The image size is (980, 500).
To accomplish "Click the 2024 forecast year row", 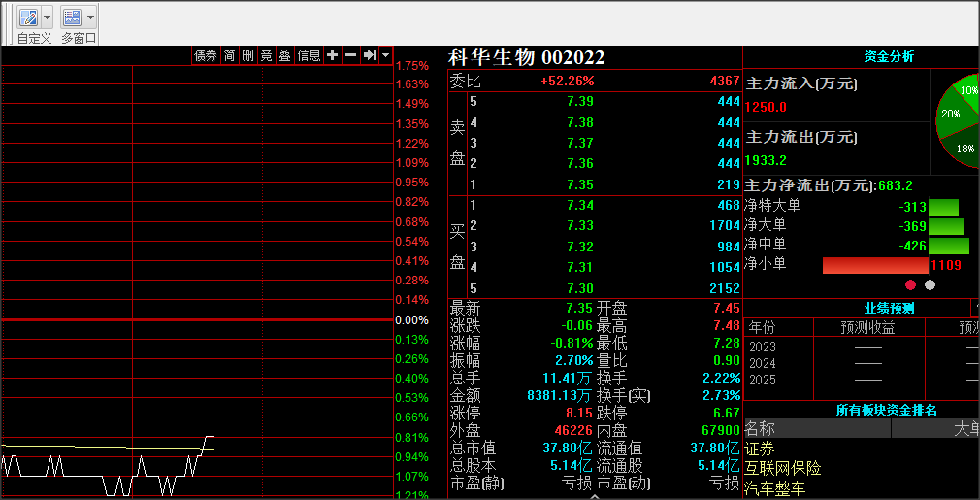I will tap(763, 363).
